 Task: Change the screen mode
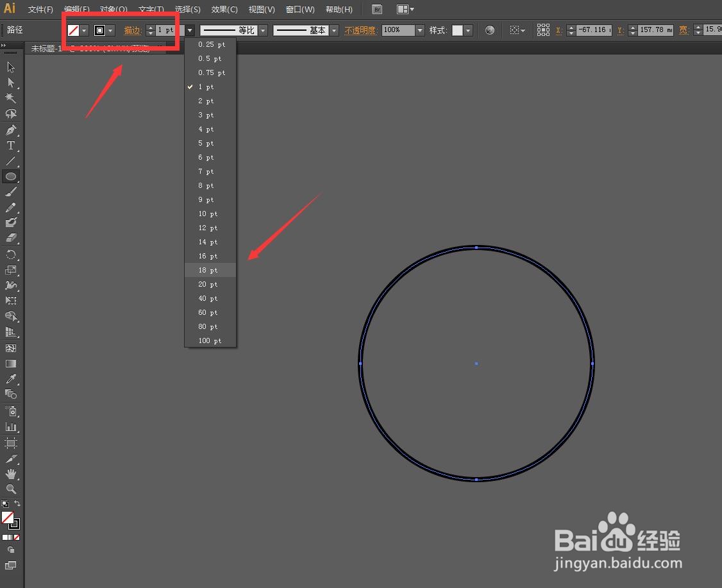pos(11,565)
